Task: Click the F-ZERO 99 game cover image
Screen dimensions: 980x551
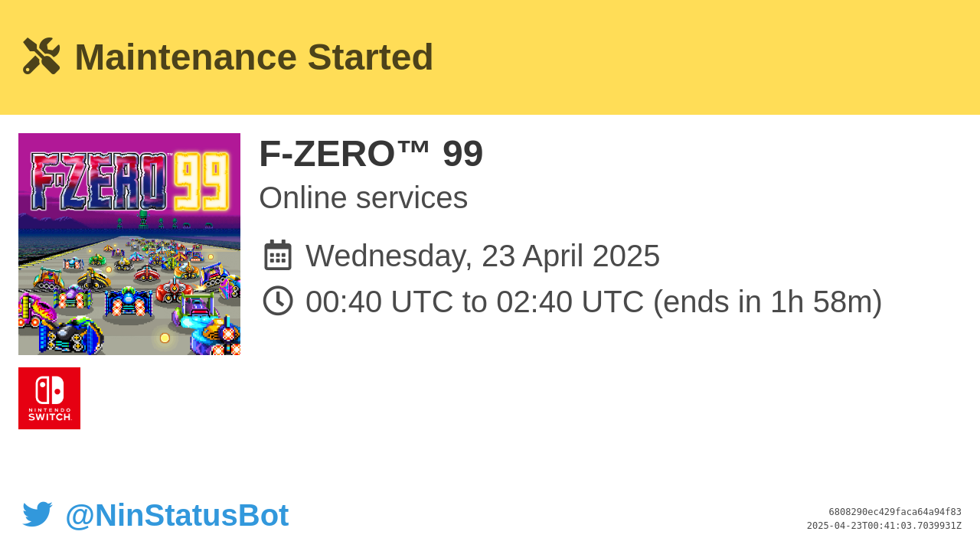Action: click(129, 244)
